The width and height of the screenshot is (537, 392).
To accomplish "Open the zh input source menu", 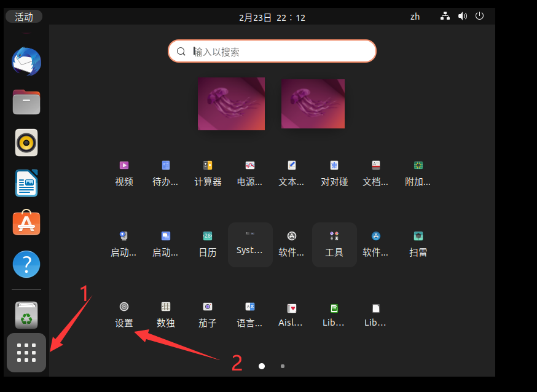I will [x=415, y=17].
